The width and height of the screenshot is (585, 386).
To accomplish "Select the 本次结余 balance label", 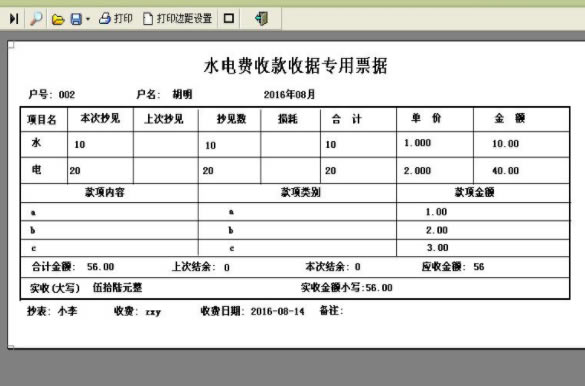I will tap(327, 267).
